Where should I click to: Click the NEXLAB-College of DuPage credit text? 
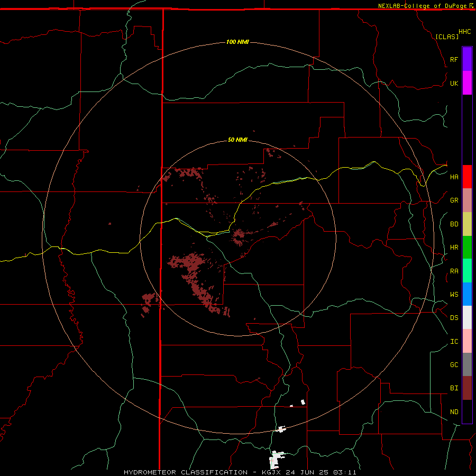[422, 6]
